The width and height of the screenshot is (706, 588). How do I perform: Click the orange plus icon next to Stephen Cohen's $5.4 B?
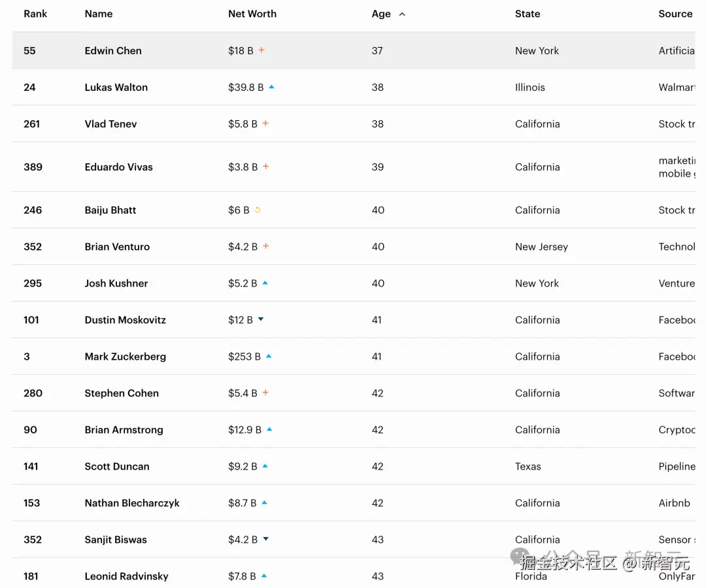pyautogui.click(x=265, y=392)
